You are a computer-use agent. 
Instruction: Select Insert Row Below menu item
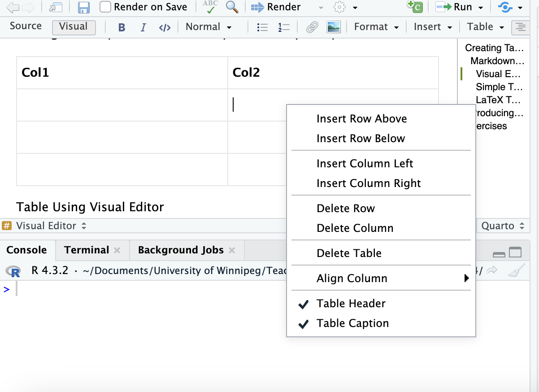point(361,139)
